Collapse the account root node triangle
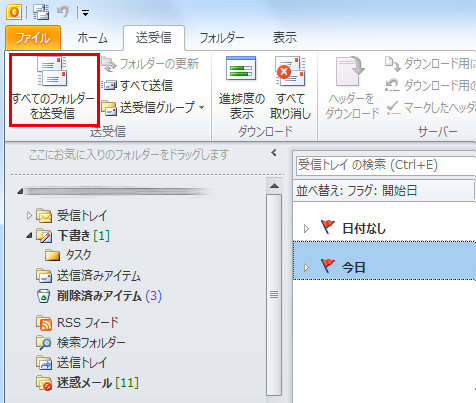 (20, 192)
